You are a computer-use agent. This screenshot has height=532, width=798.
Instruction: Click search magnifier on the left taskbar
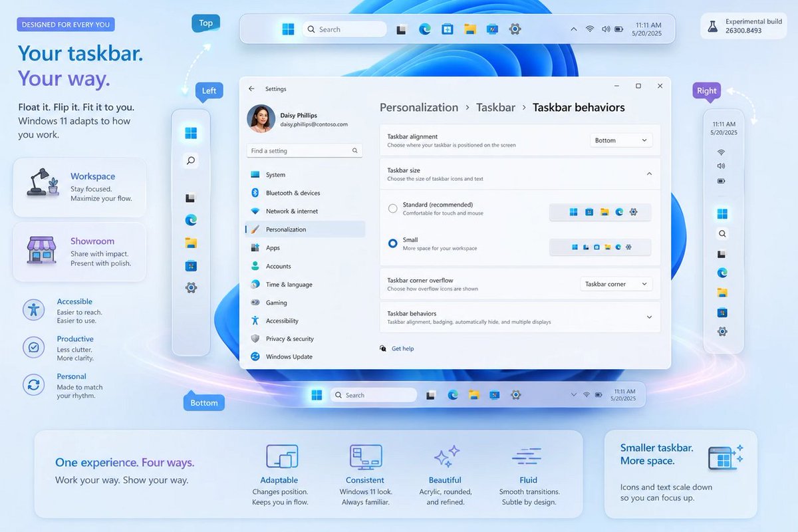(x=191, y=160)
